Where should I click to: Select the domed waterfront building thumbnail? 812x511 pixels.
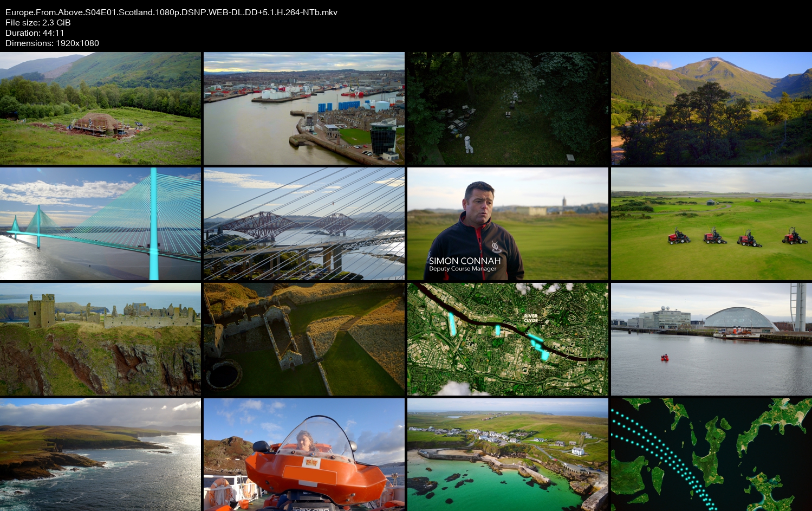pyautogui.click(x=711, y=339)
